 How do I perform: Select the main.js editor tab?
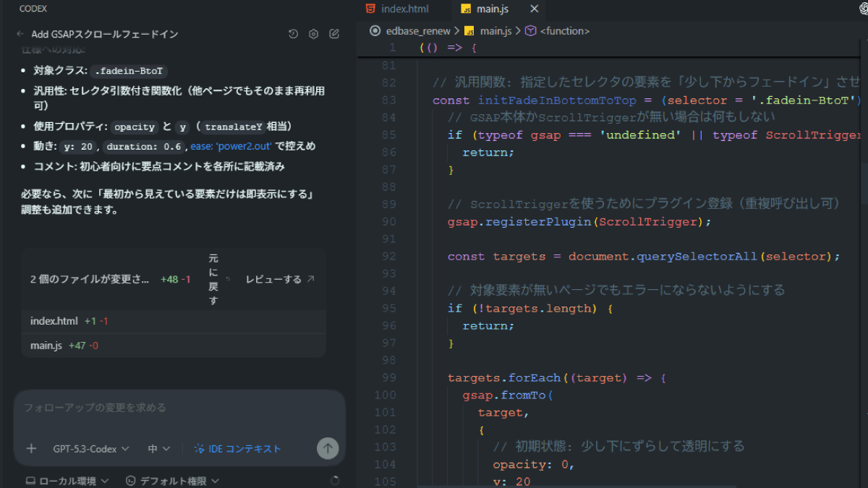tap(492, 9)
